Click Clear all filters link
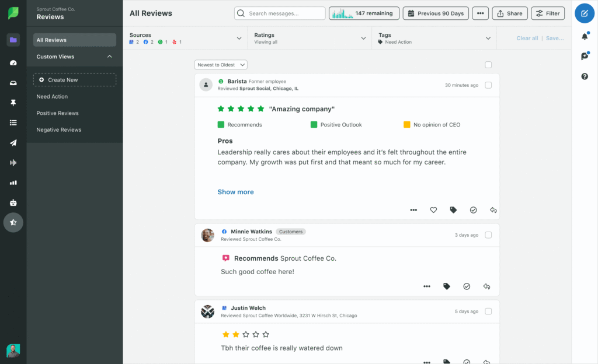Screen dimensions: 598x364 tap(527, 38)
